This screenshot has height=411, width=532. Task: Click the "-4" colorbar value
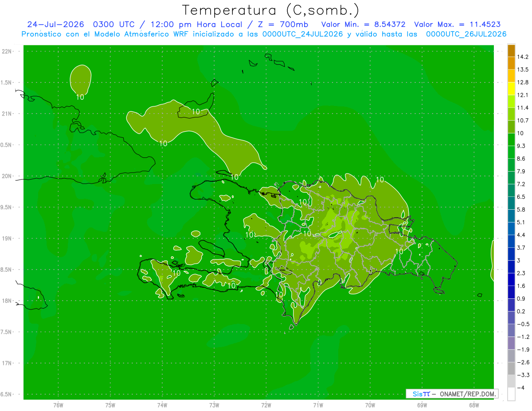pos(520,388)
